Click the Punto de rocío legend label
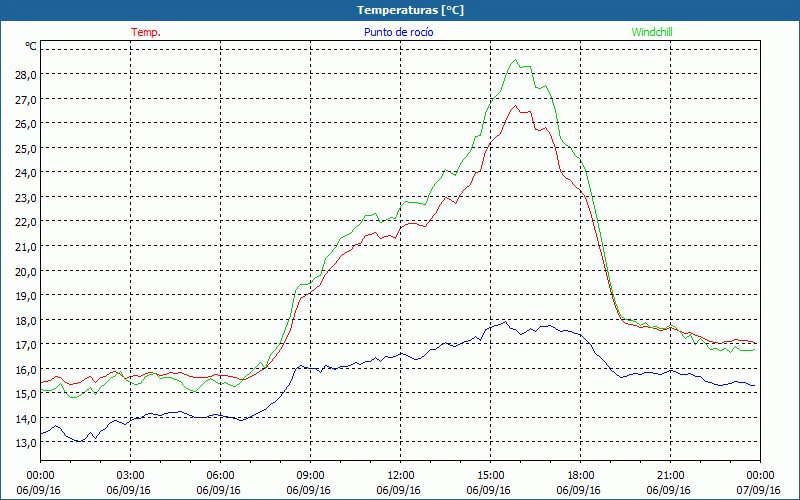 point(398,32)
